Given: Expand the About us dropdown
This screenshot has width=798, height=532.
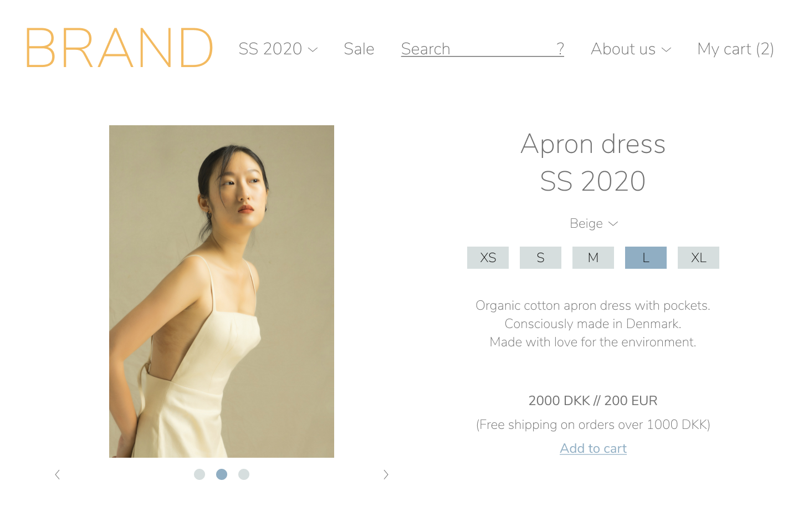Looking at the screenshot, I should tap(631, 49).
